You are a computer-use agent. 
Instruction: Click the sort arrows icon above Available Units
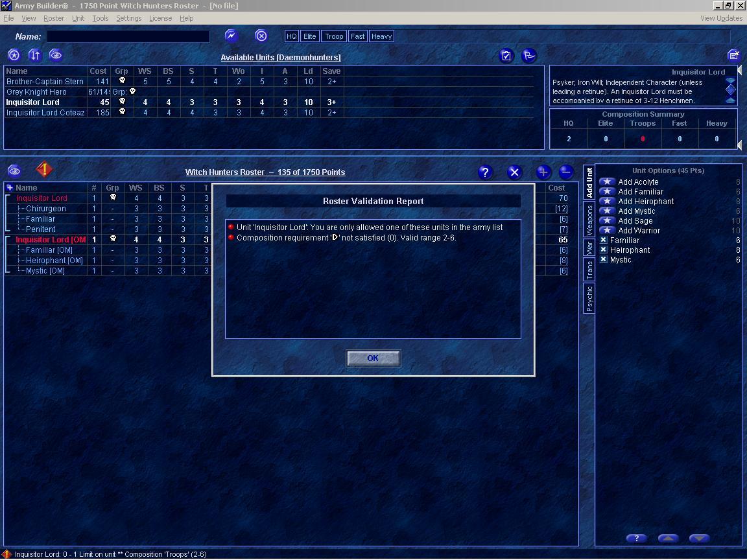pos(34,55)
